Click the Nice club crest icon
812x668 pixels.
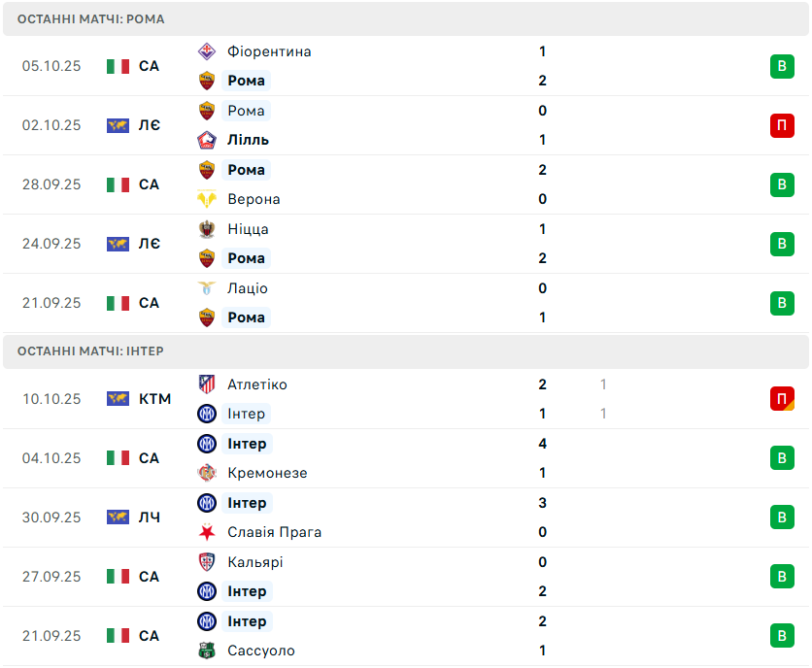coord(207,229)
